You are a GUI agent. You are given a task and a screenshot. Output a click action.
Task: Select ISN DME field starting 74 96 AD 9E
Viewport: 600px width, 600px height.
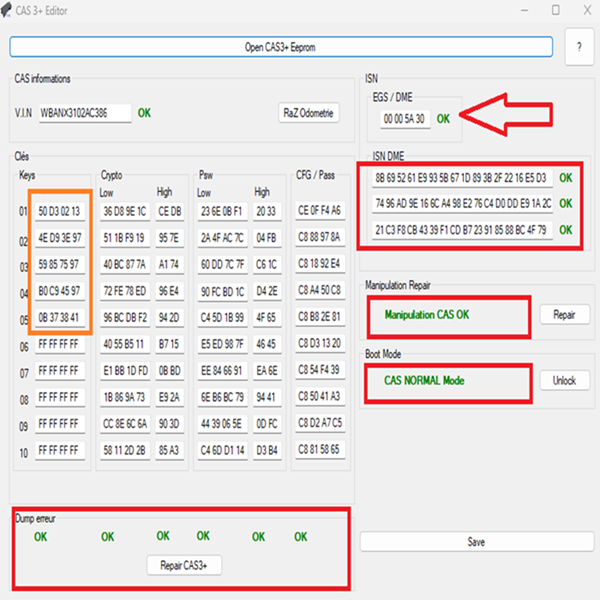pyautogui.click(x=462, y=204)
